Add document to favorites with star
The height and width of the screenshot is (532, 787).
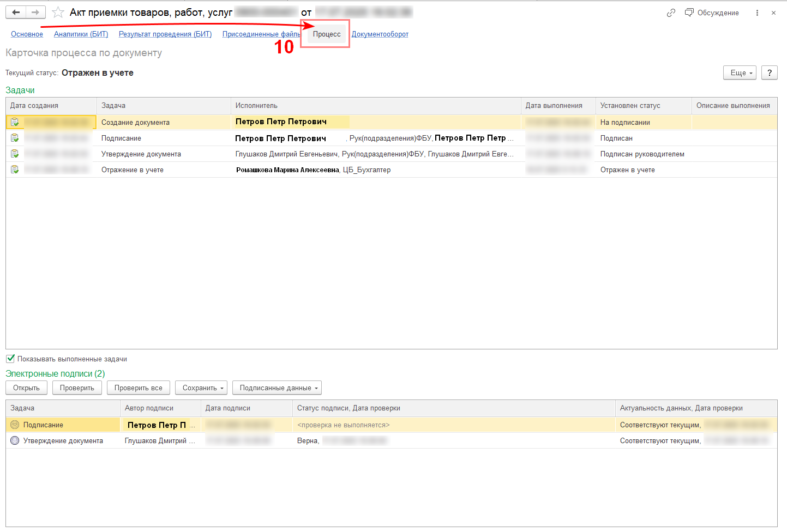coord(58,13)
